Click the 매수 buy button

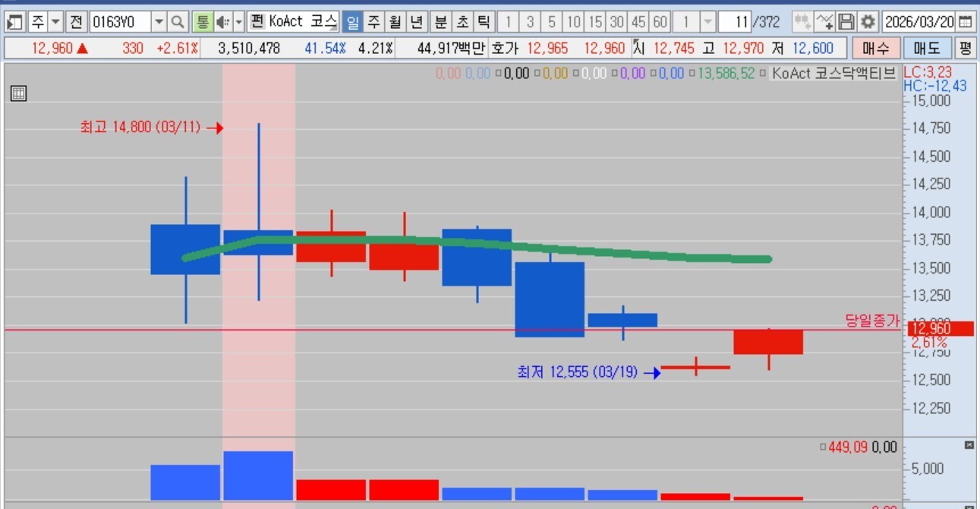point(875,49)
